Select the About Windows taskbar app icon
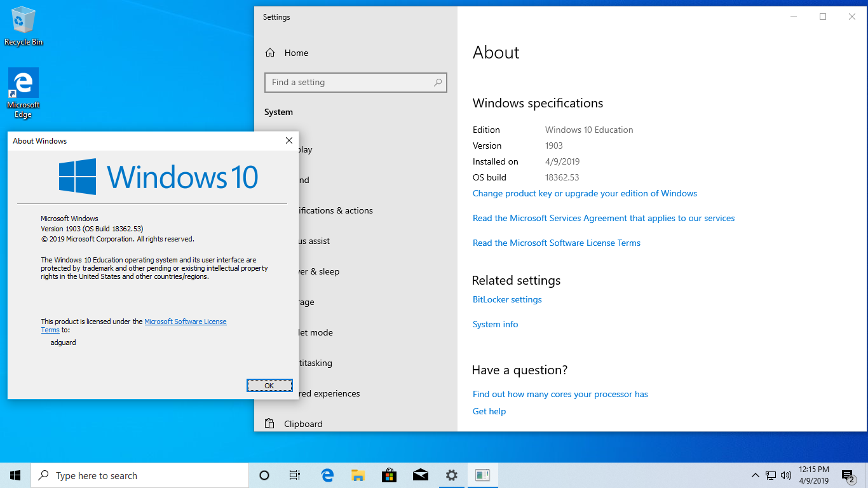Viewport: 868px width, 488px height. (482, 475)
